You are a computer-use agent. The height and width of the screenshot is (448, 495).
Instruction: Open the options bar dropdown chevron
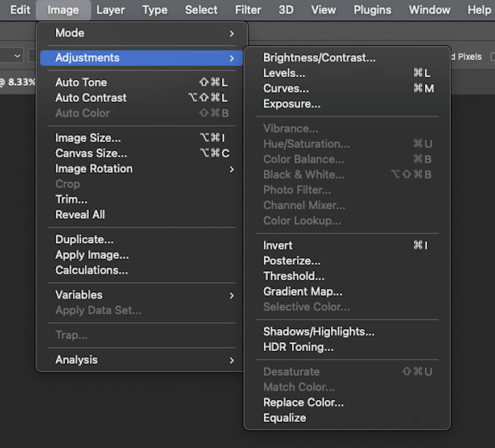click(x=18, y=56)
